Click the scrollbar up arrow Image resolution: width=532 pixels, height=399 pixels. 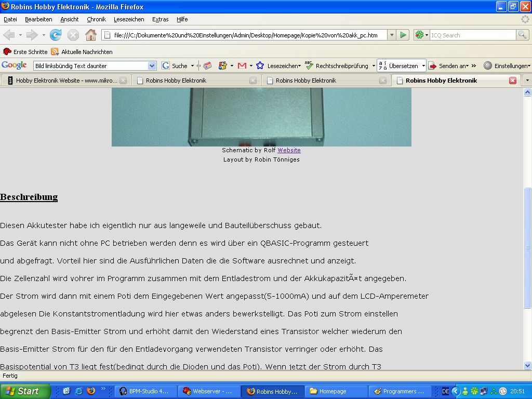tap(528, 92)
